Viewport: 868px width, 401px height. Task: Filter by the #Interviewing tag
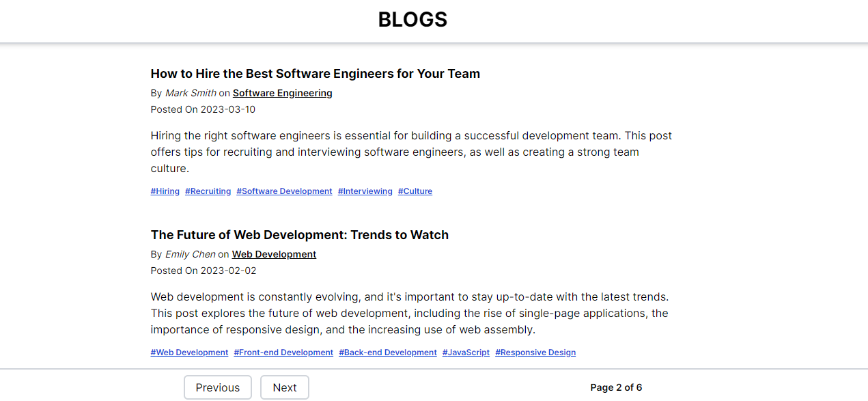pyautogui.click(x=365, y=191)
